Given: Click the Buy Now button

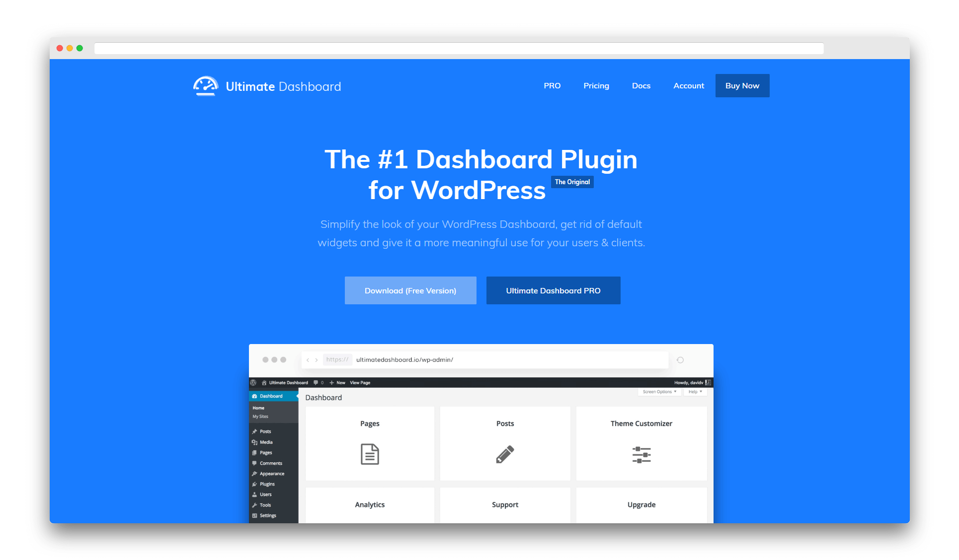Looking at the screenshot, I should (742, 85).
